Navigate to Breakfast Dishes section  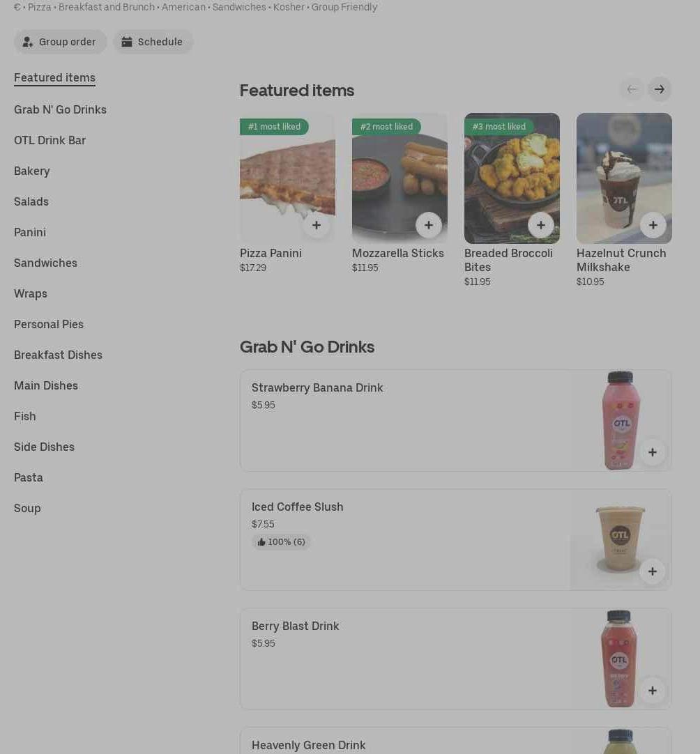point(58,355)
